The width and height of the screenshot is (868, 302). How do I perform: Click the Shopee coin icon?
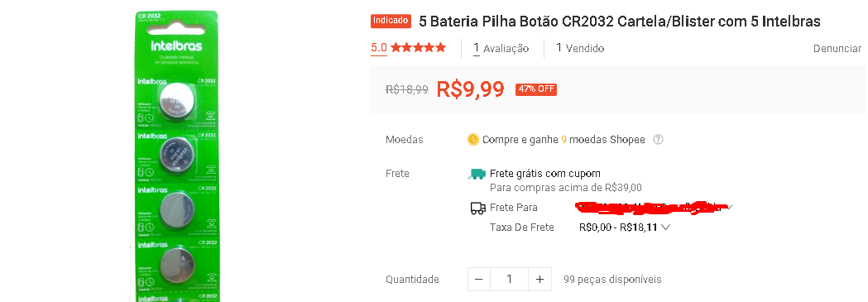472,139
